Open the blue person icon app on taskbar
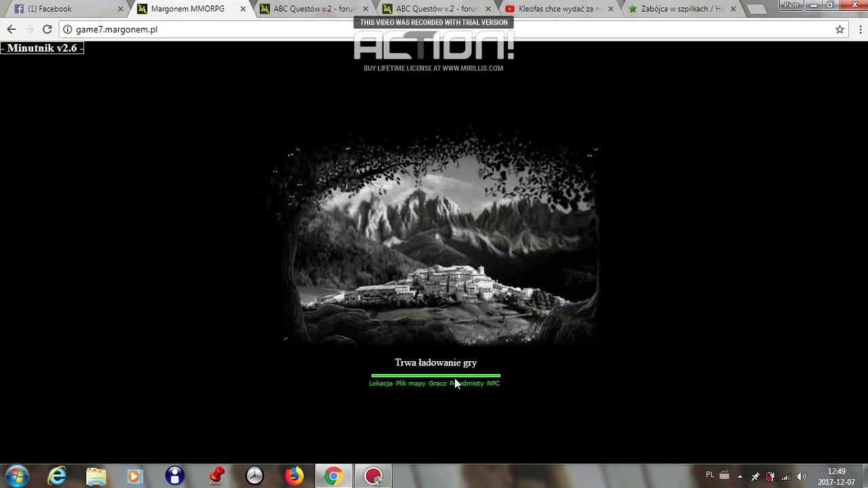 175,476
